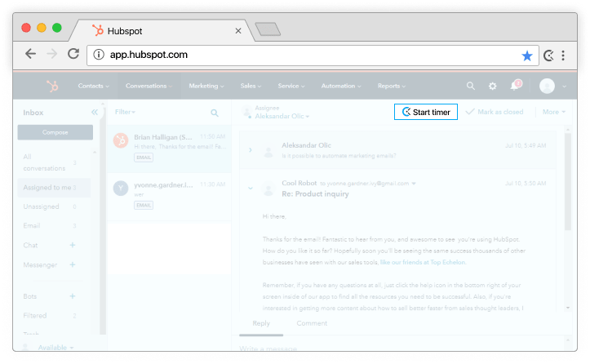Open the Available status dropdown
This screenshot has height=364, width=590.
pyautogui.click(x=55, y=347)
